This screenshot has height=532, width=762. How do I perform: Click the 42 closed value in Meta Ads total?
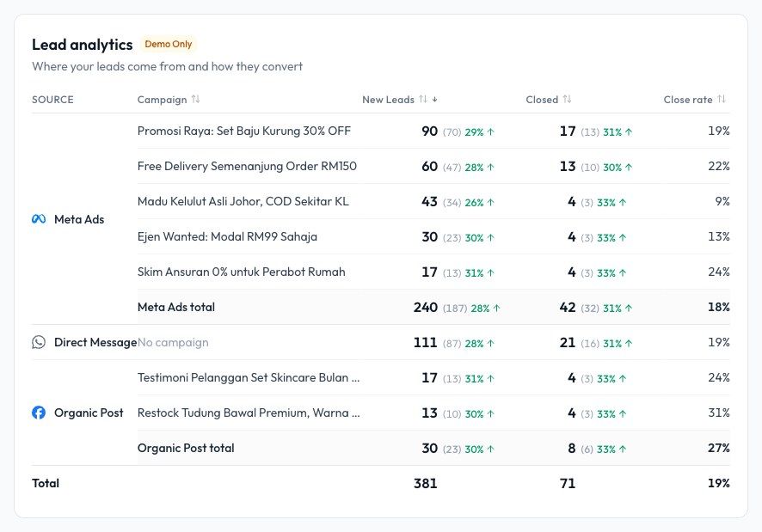[x=568, y=307]
